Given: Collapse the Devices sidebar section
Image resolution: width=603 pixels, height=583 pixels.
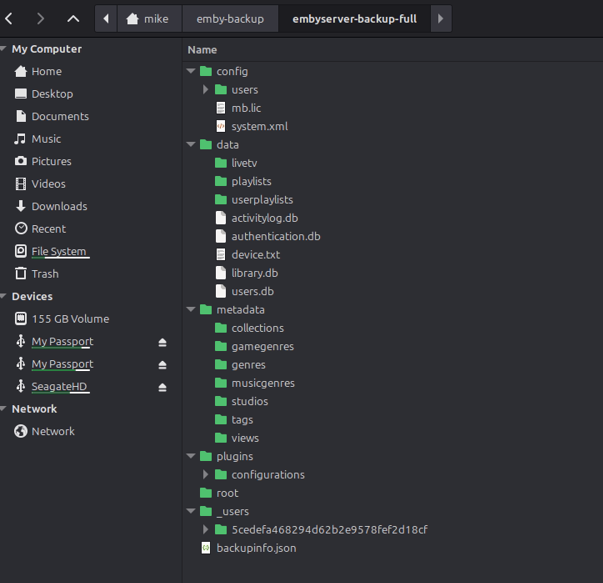Looking at the screenshot, I should point(3,296).
